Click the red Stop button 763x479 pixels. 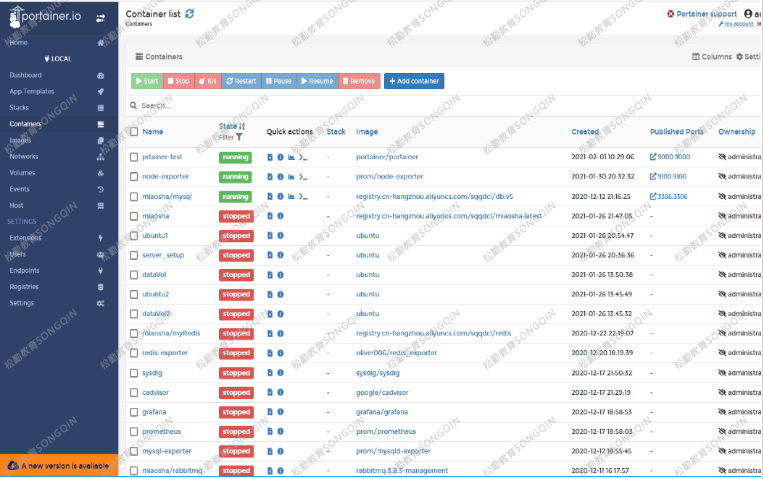pyautogui.click(x=179, y=81)
